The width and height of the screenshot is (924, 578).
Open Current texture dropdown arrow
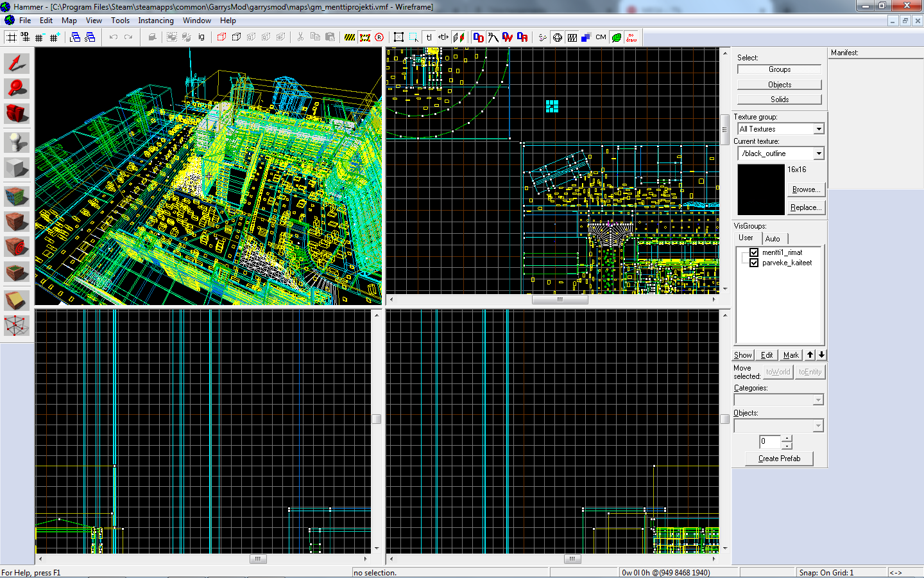tap(819, 153)
